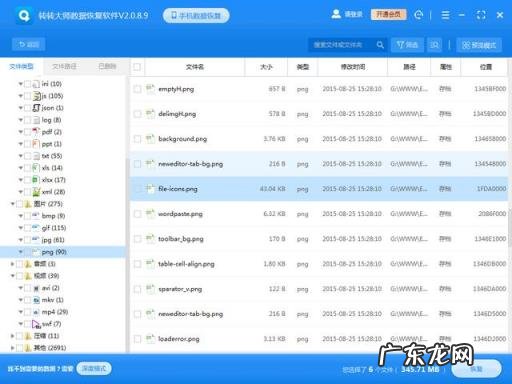Click the 开通会员 membership button
The width and height of the screenshot is (512, 384).
pyautogui.click(x=388, y=14)
